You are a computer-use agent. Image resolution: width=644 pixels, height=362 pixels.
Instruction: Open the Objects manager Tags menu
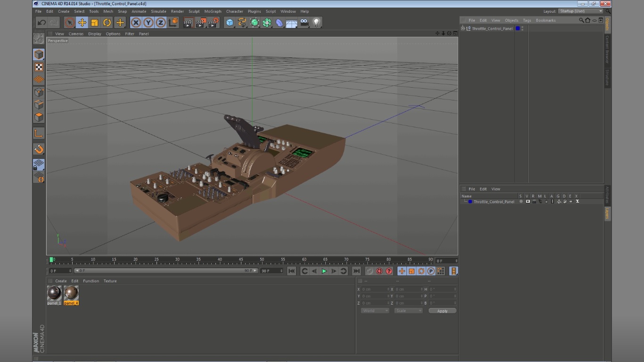[x=527, y=20]
